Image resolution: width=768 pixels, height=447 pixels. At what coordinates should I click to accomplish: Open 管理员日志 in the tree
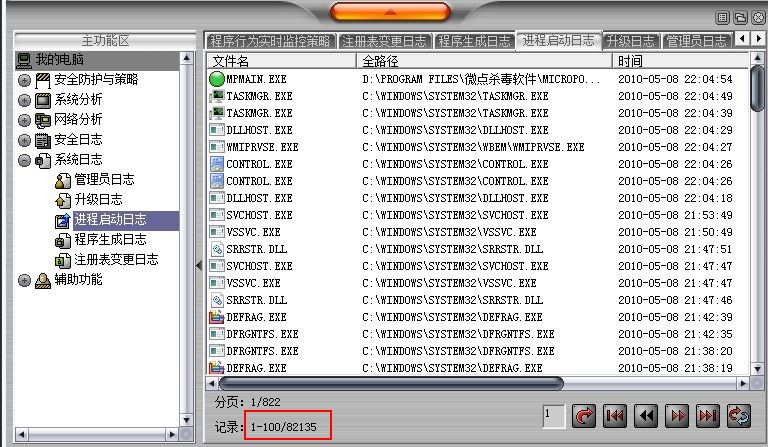104,180
